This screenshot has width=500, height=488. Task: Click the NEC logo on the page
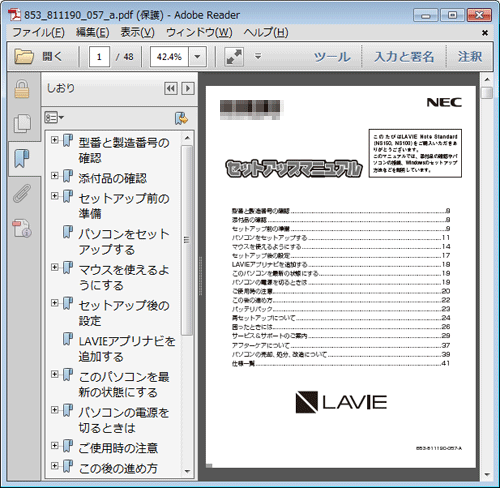coord(444,102)
